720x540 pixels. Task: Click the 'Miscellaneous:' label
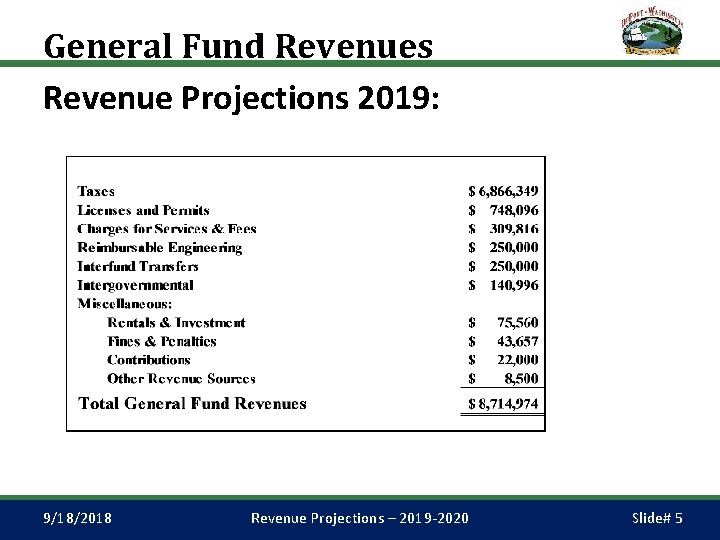tap(124, 304)
